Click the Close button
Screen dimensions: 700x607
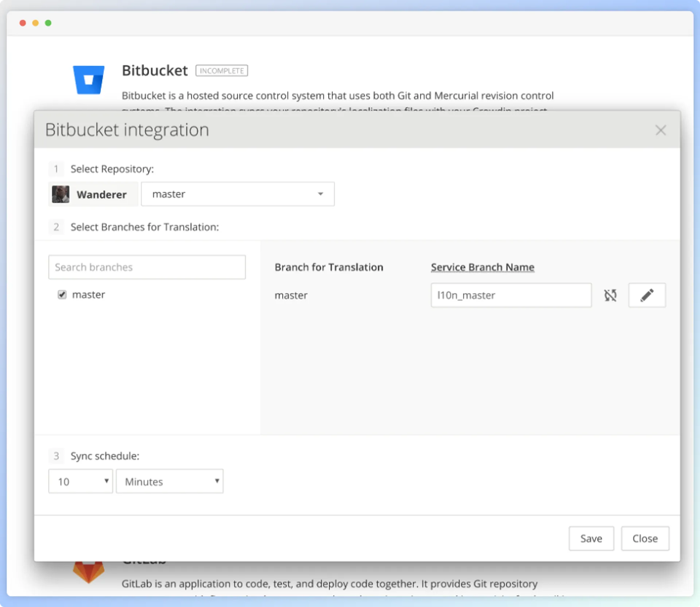click(645, 538)
